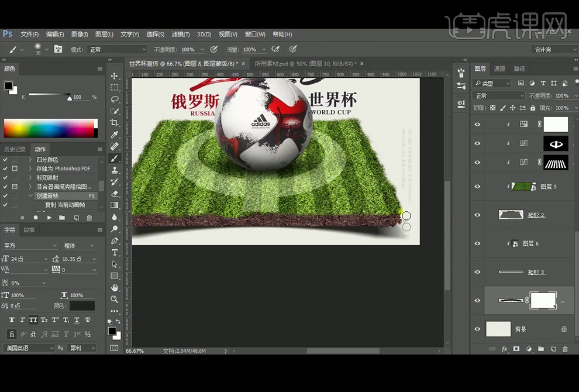Screen dimensions: 579x392
Task: Activate the horizontal Type tool
Action: pyautogui.click(x=115, y=252)
